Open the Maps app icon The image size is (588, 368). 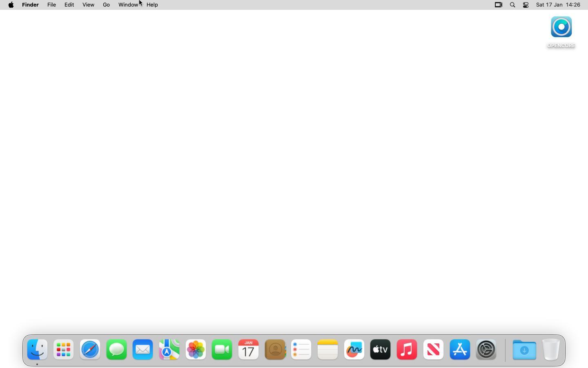click(169, 350)
